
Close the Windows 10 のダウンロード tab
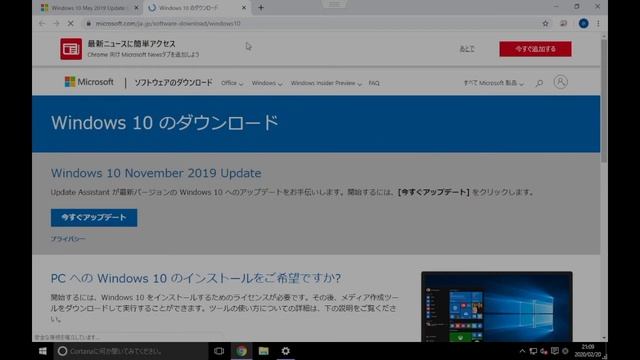[244, 8]
